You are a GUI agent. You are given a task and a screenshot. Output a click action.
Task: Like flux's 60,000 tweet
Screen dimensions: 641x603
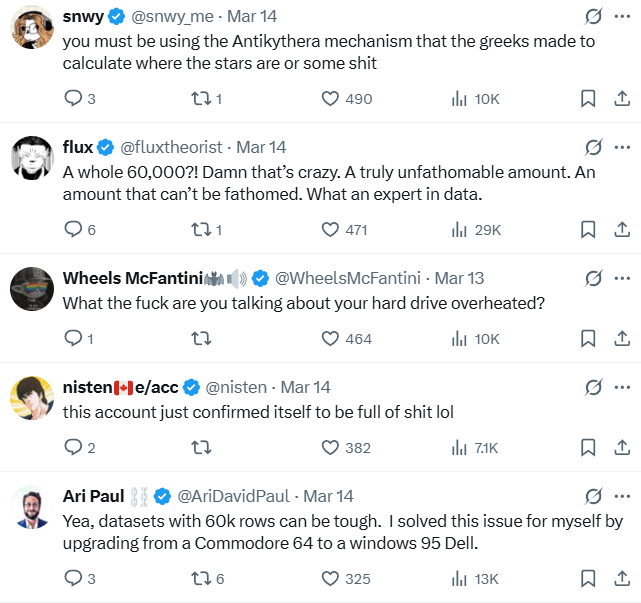click(330, 229)
